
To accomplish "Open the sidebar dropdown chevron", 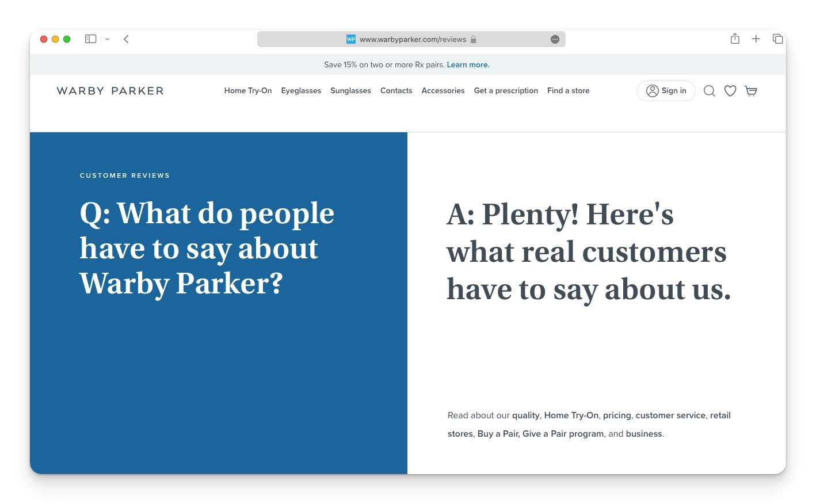I will tap(107, 39).
